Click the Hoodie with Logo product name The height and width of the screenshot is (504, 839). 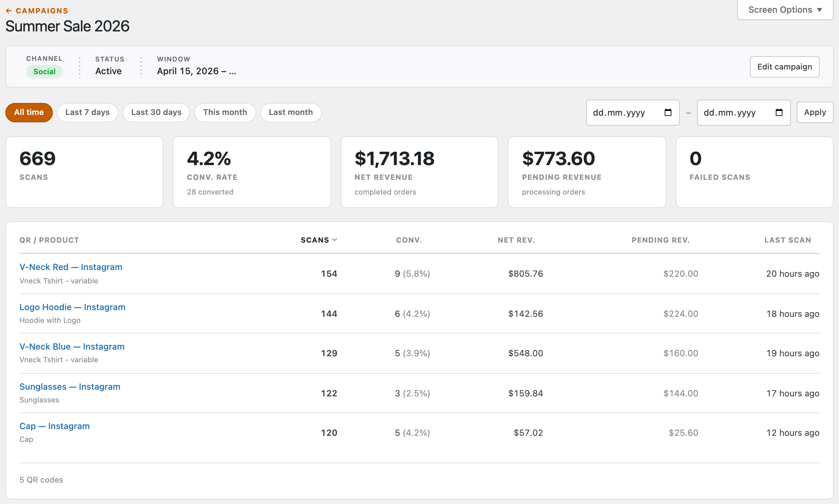point(50,320)
